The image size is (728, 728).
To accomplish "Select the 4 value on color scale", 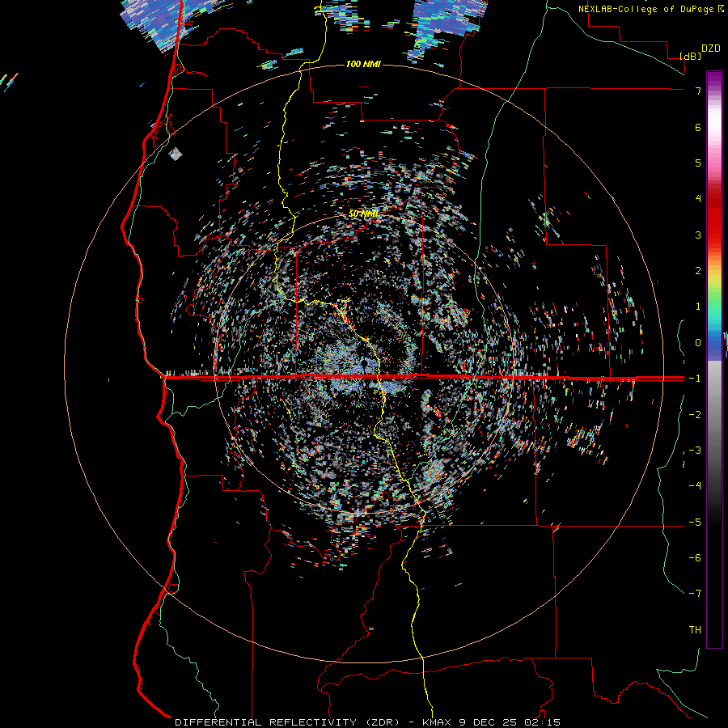I will (698, 199).
